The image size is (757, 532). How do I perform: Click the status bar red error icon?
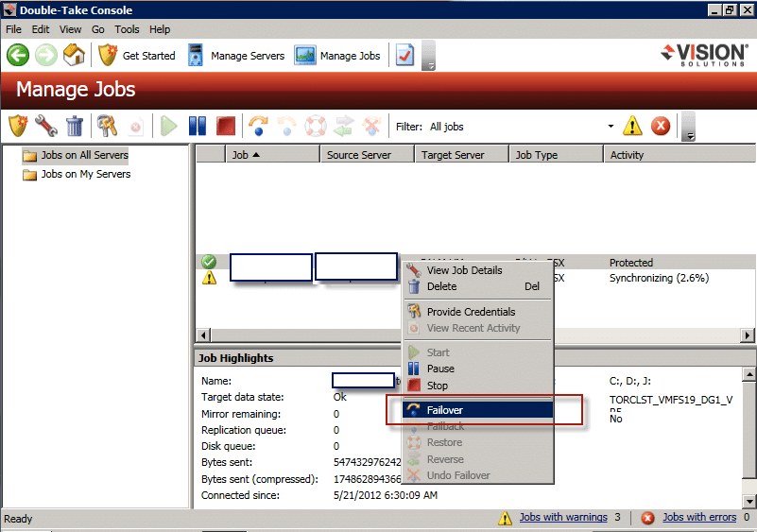(647, 518)
